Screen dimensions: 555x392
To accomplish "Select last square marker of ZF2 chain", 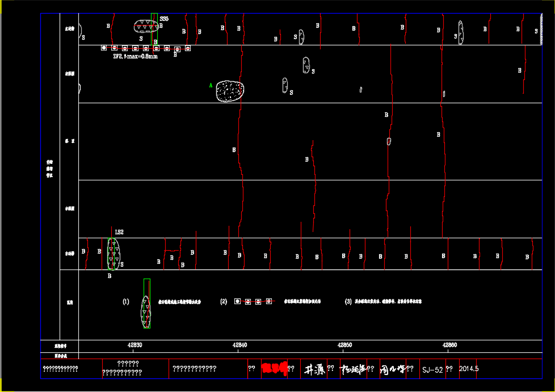I will coord(188,48).
